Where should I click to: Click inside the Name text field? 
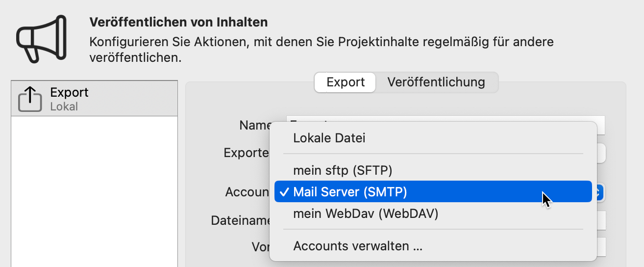coord(601,125)
